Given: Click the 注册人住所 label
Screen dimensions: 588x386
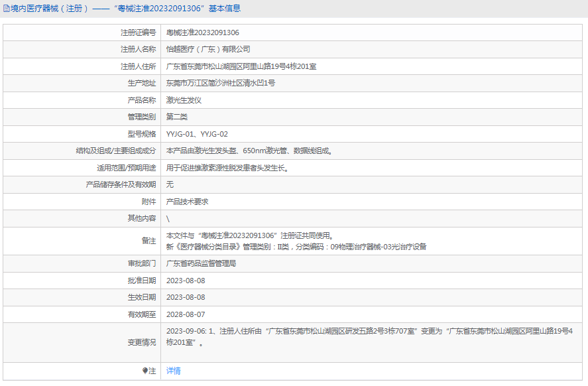Looking at the screenshot, I should point(138,66).
